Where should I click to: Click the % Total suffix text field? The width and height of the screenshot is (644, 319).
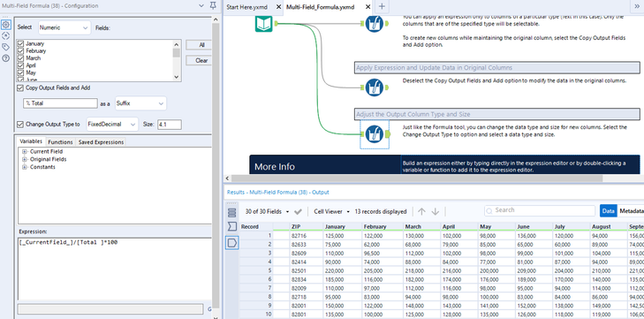[60, 103]
